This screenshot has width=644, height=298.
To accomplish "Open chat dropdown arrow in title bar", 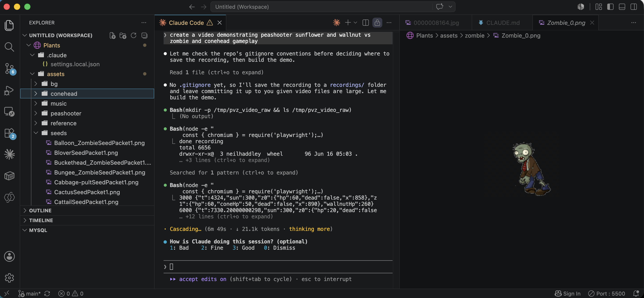I will click(x=450, y=7).
